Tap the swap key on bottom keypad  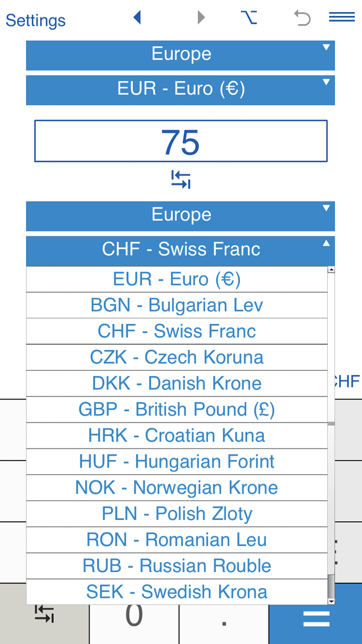pos(44,614)
